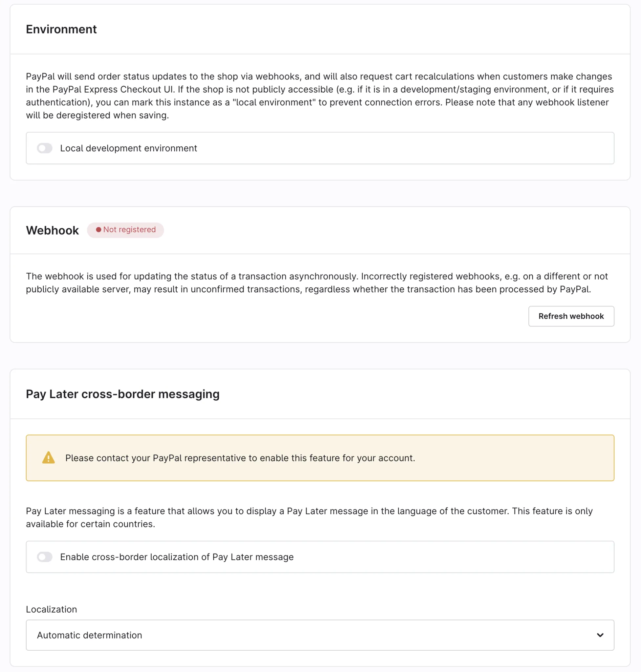Click the yellow warning triangle icon
The width and height of the screenshot is (641, 672).
49,458
